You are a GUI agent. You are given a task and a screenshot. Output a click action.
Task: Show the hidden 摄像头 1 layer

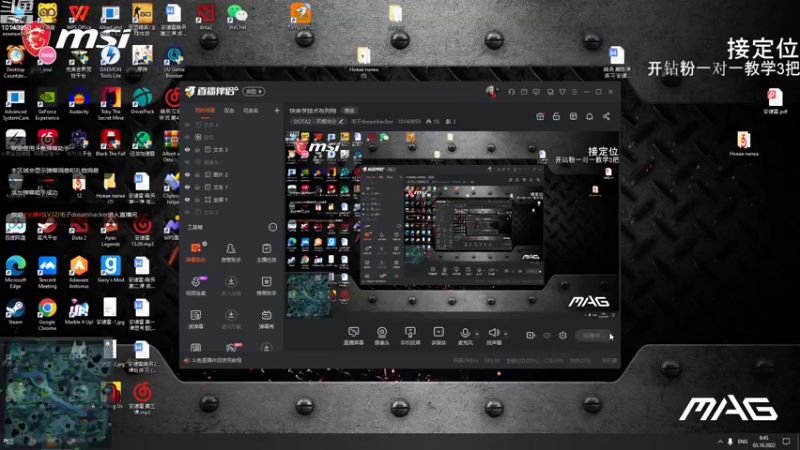(187, 162)
